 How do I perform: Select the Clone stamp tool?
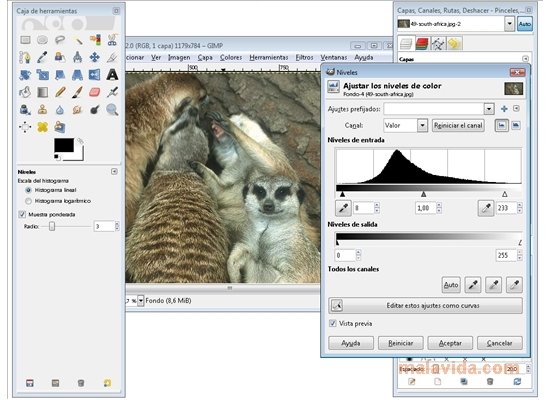coord(42,110)
